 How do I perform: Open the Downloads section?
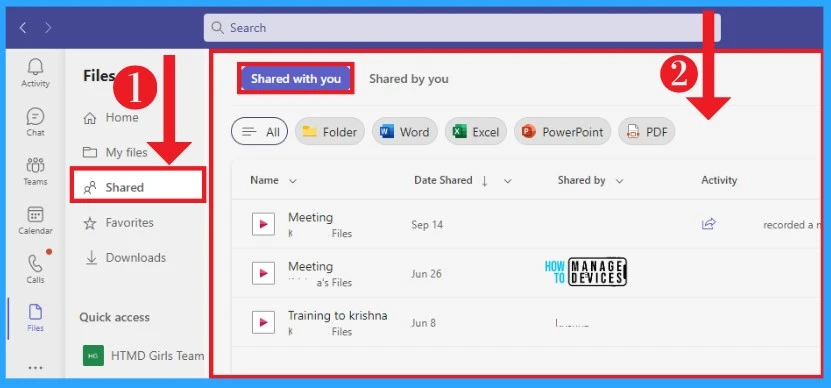(x=125, y=258)
